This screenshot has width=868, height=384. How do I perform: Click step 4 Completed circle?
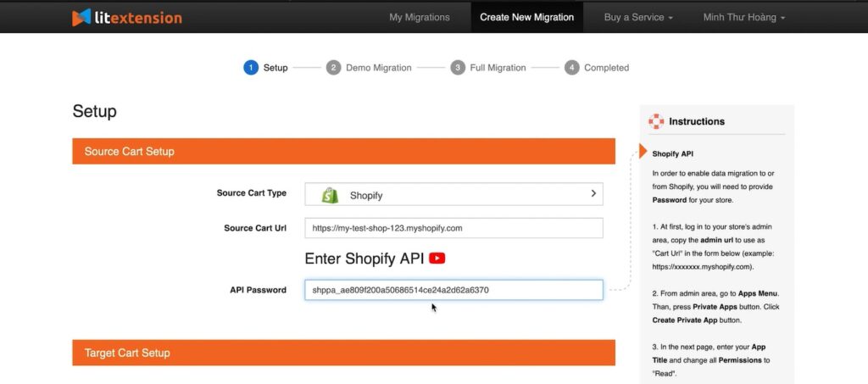click(572, 68)
